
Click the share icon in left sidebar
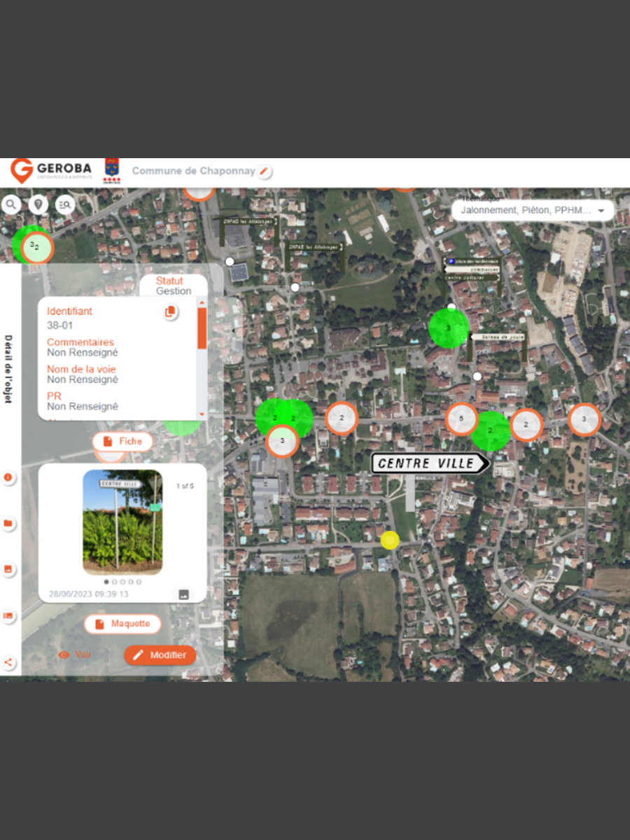8,662
